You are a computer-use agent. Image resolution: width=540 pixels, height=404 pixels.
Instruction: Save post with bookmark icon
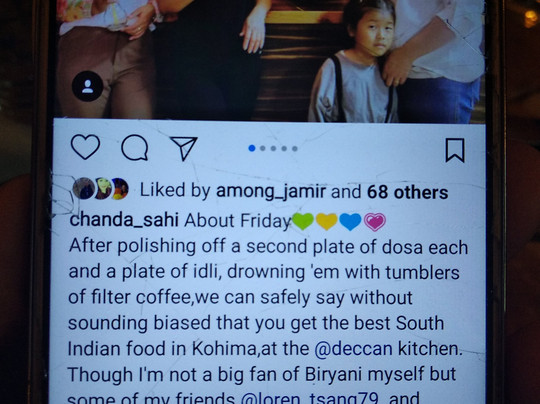(x=455, y=150)
